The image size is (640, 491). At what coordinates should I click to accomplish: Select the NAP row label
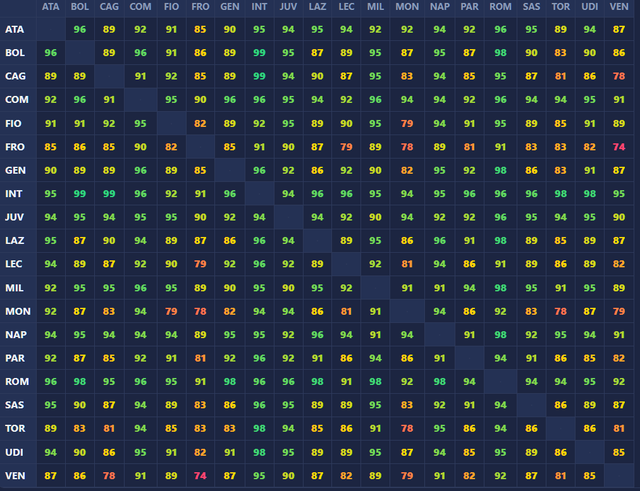18,335
